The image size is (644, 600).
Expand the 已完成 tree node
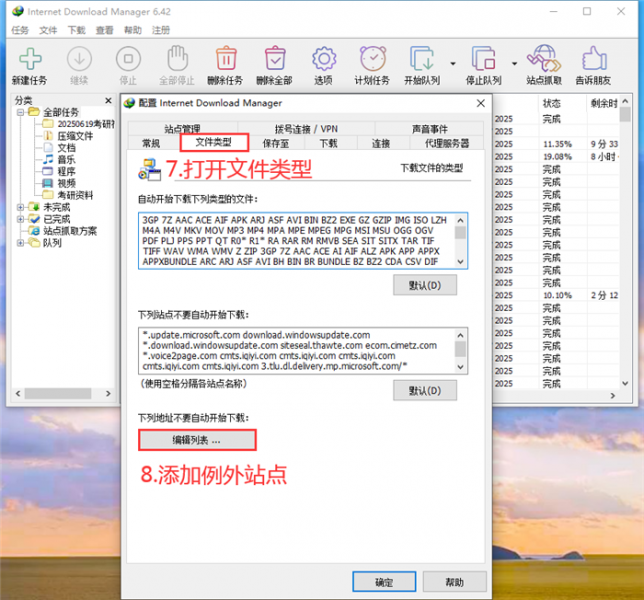click(x=19, y=219)
